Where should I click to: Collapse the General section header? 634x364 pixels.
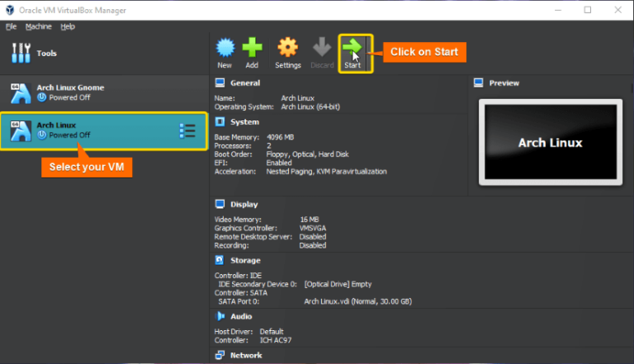[245, 83]
